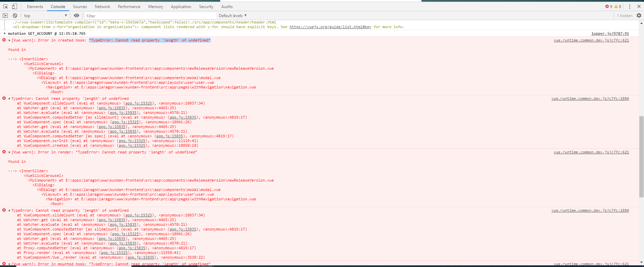Click the el-dropdown-item v-for warning text
The height and width of the screenshot is (267, 644).
pyautogui.click(x=209, y=27)
